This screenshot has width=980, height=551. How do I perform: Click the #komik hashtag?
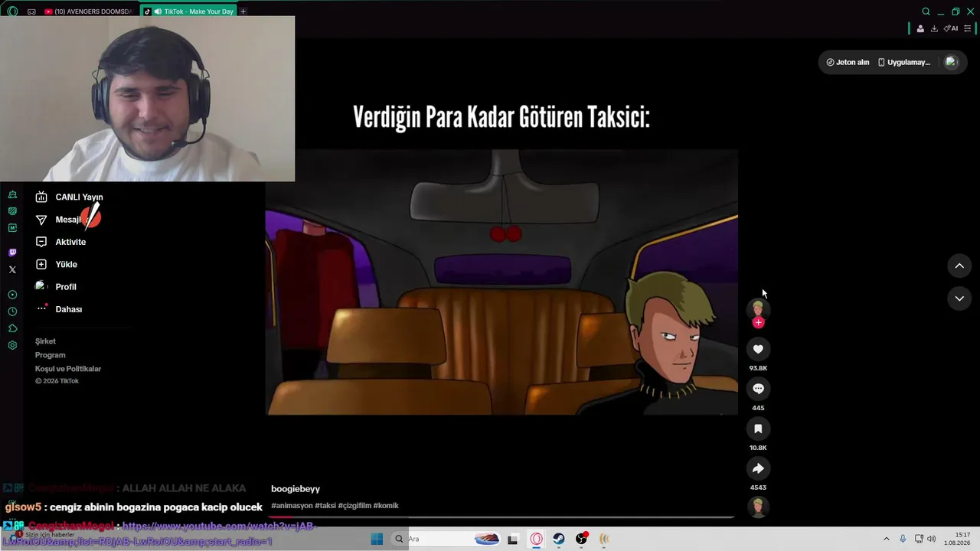386,506
